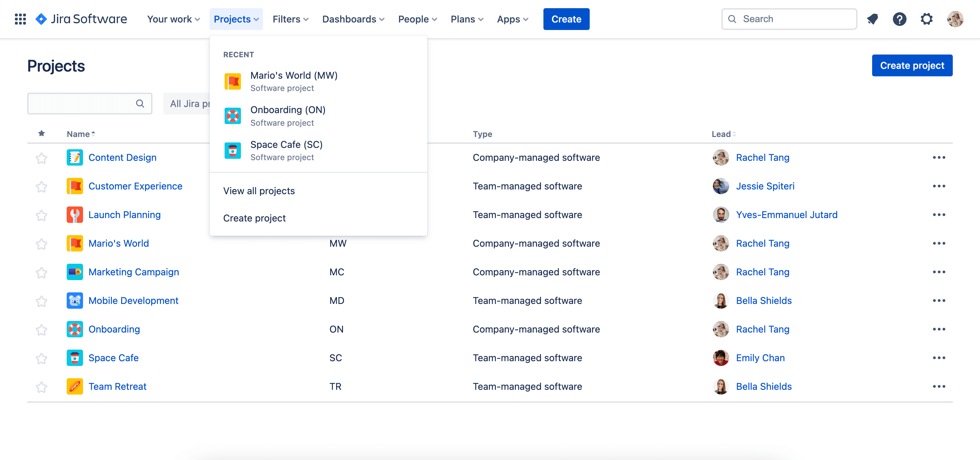980x460 pixels.
Task: Click the Onboarding lifebuoy project icon
Action: pyautogui.click(x=233, y=116)
